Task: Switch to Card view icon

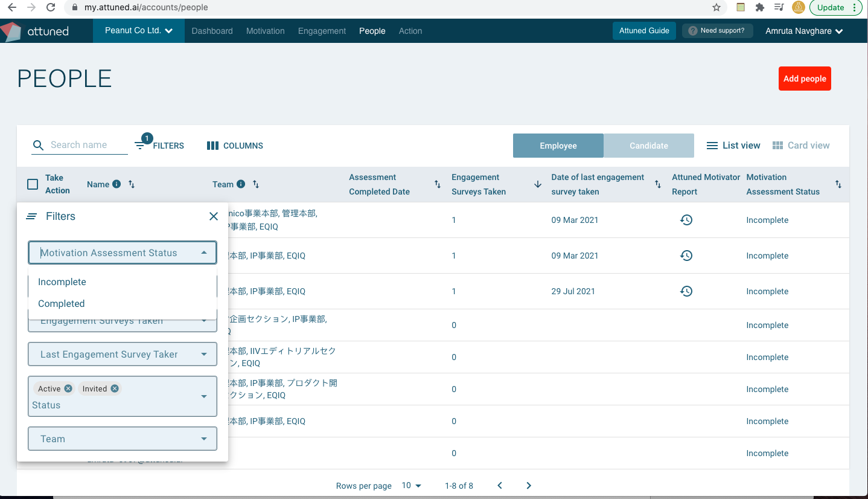Action: point(779,145)
